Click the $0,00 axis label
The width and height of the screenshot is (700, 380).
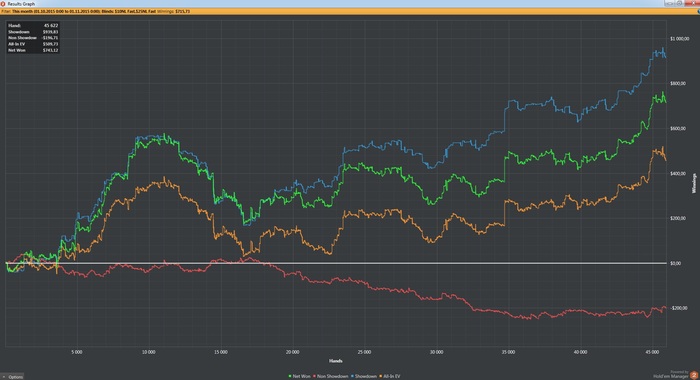pyautogui.click(x=675, y=263)
